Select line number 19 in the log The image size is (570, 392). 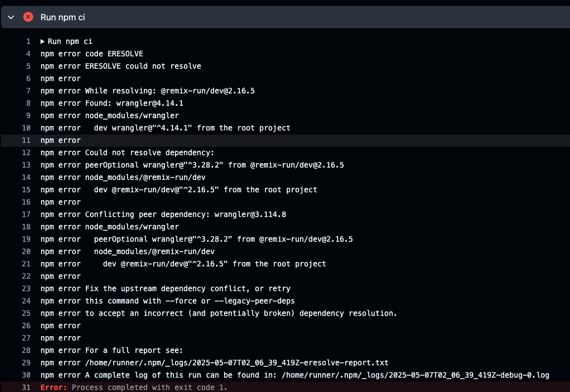[27, 239]
